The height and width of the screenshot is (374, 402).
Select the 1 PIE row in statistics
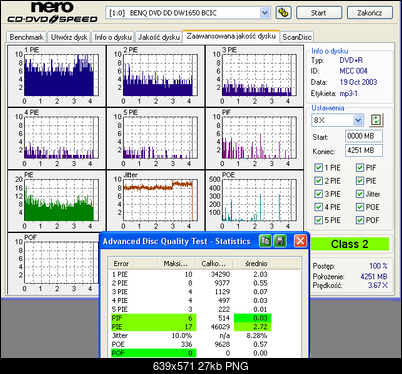pyautogui.click(x=192, y=274)
